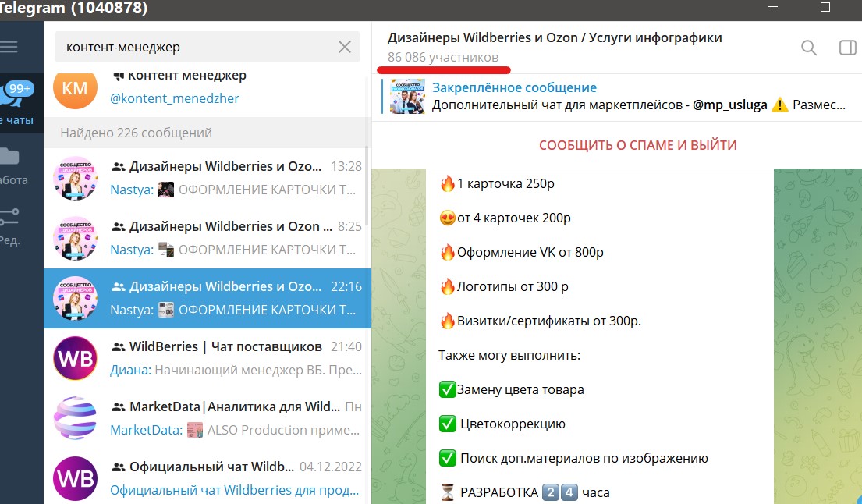The image size is (862, 504).
Task: Click the line Визитки/сертификаты от 300р.
Action: click(541, 321)
